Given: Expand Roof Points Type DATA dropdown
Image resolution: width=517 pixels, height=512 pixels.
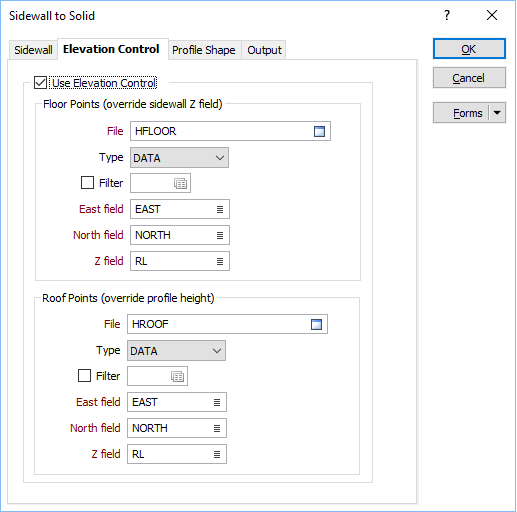Looking at the screenshot, I should click(176, 351).
